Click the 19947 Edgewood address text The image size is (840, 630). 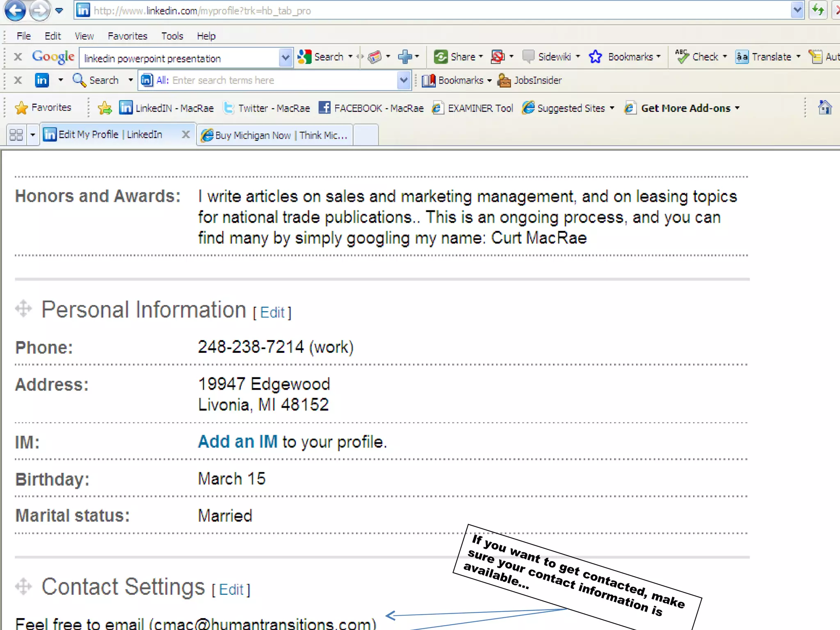click(x=264, y=384)
